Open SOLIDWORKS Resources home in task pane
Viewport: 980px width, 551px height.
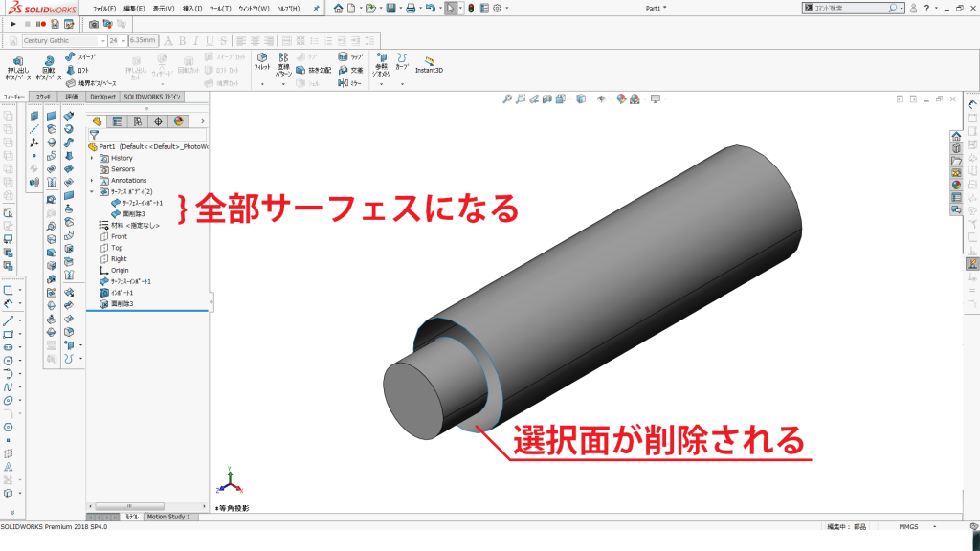[956, 136]
